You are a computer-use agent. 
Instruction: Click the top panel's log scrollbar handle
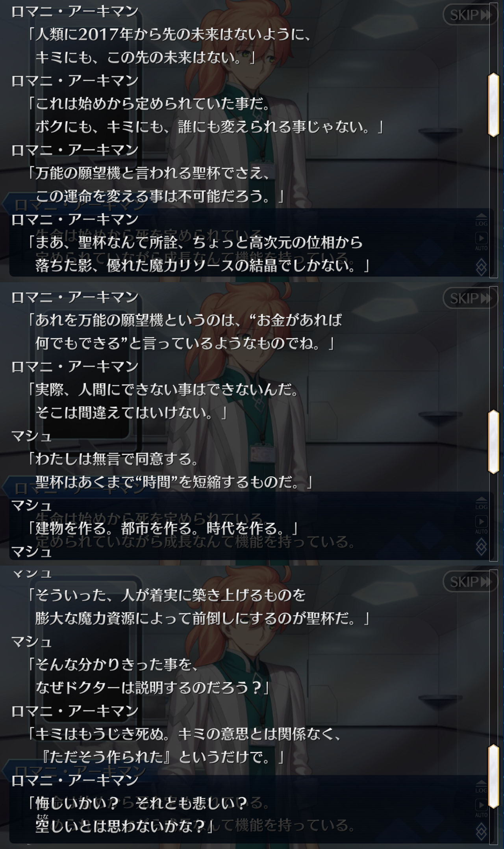[493, 105]
